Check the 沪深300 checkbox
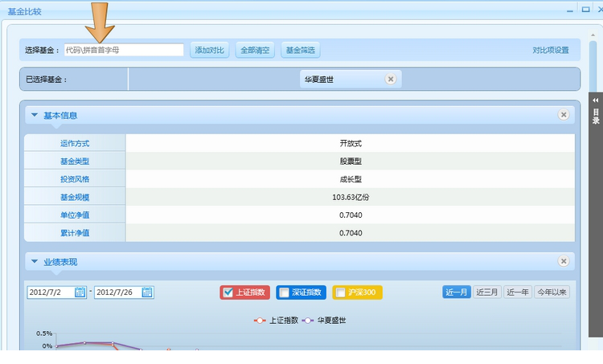 click(340, 292)
